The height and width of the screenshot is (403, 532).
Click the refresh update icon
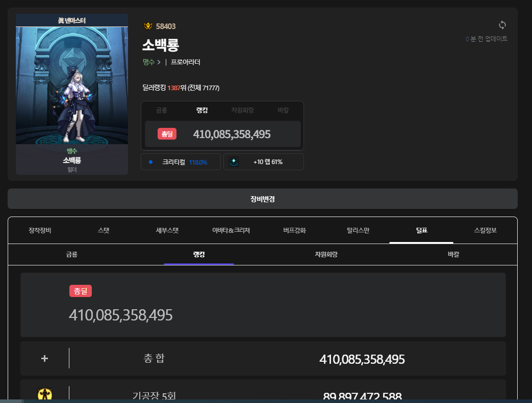tap(502, 25)
